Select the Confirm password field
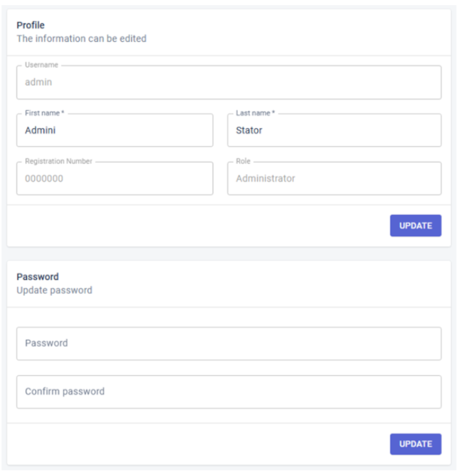 [x=229, y=392]
